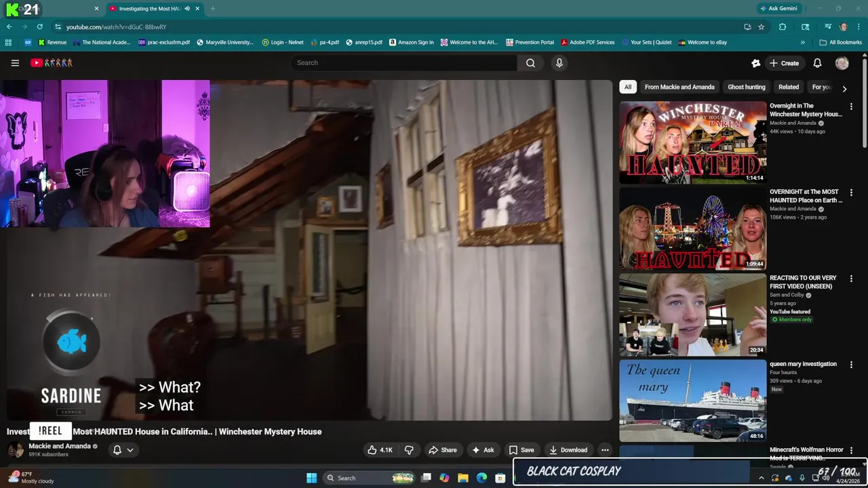Go back with browser back arrow
The image size is (868, 488).
pyautogui.click(x=9, y=26)
